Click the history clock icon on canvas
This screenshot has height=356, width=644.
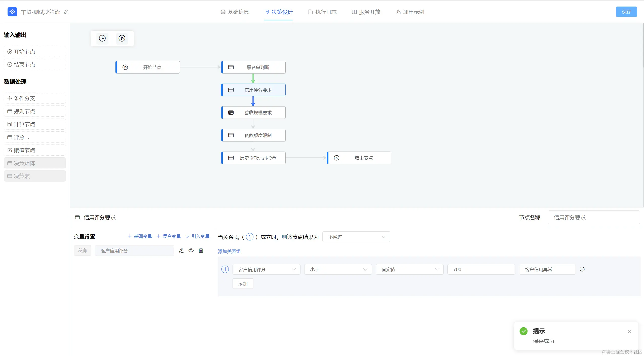[102, 38]
